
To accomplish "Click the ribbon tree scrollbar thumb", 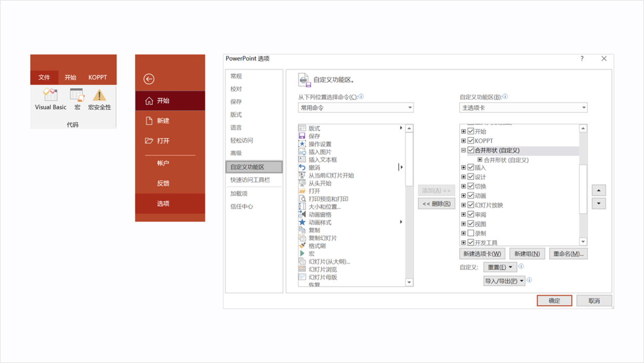I will 583,189.
